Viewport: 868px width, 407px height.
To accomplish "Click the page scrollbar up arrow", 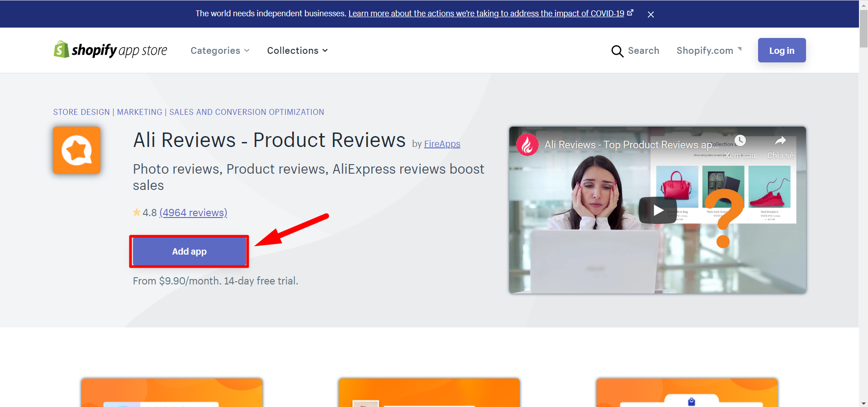I will pyautogui.click(x=863, y=4).
